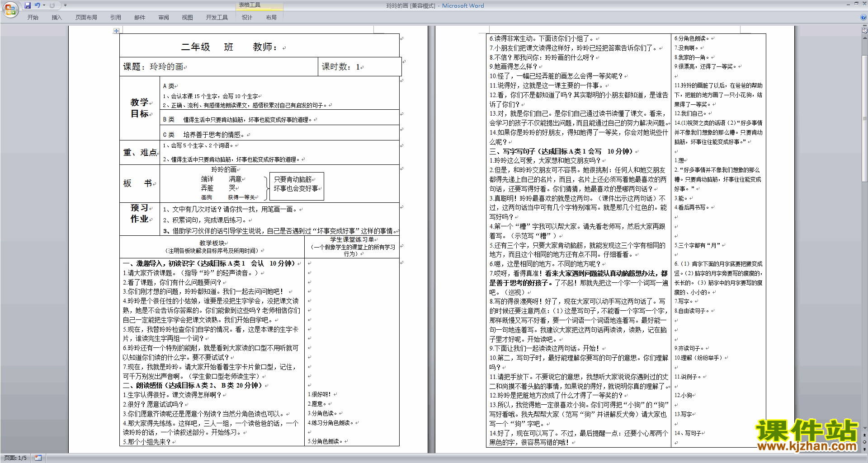Image resolution: width=868 pixels, height=463 pixels.
Task: Click line 12.小狗 on page two
Action: coord(683,395)
